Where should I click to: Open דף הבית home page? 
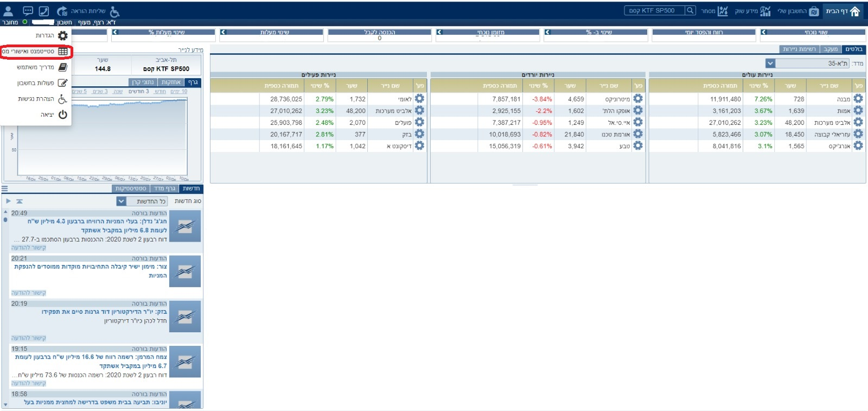click(x=843, y=11)
